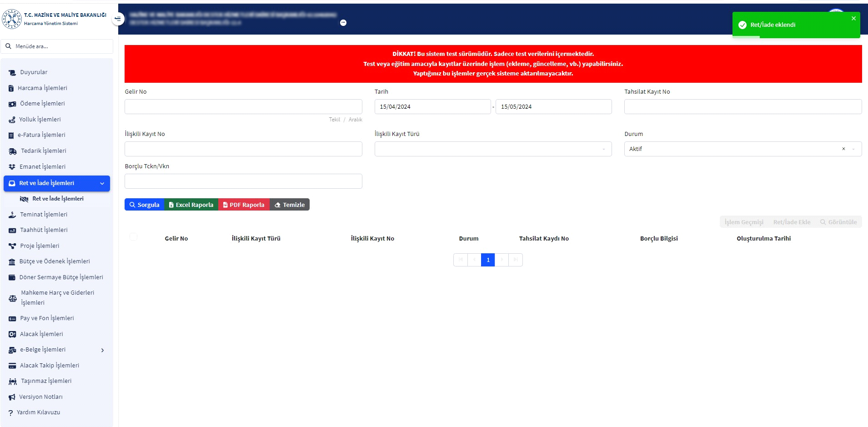Click the Versiyon Notları megaphone icon
This screenshot has width=868, height=427.
point(12,397)
